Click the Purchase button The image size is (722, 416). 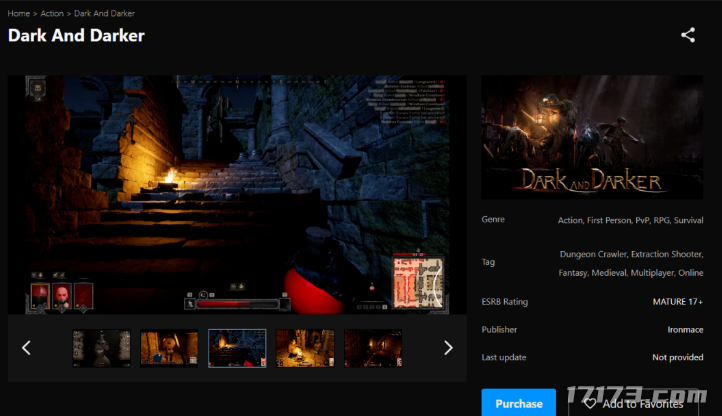click(518, 403)
